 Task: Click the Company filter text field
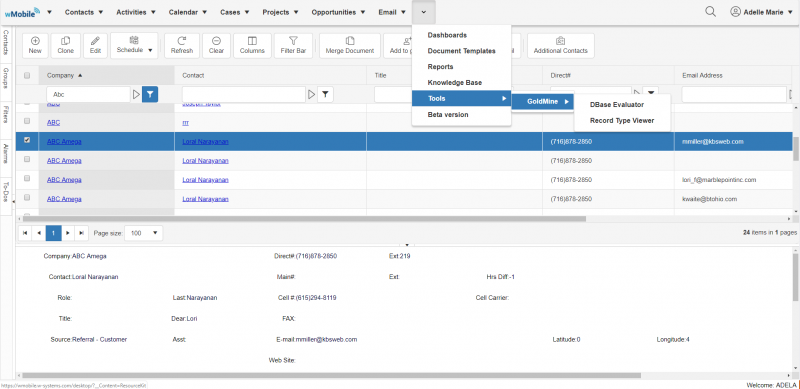point(88,94)
